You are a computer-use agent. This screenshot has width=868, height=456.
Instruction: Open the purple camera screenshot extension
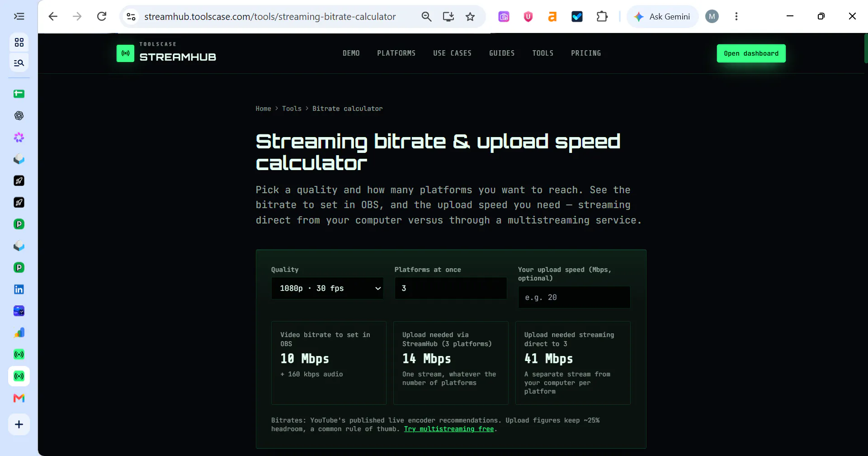pos(504,17)
